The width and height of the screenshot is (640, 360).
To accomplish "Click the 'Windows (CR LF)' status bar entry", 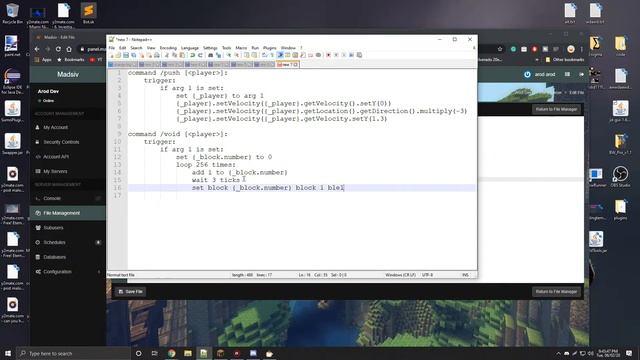I will click(x=400, y=275).
